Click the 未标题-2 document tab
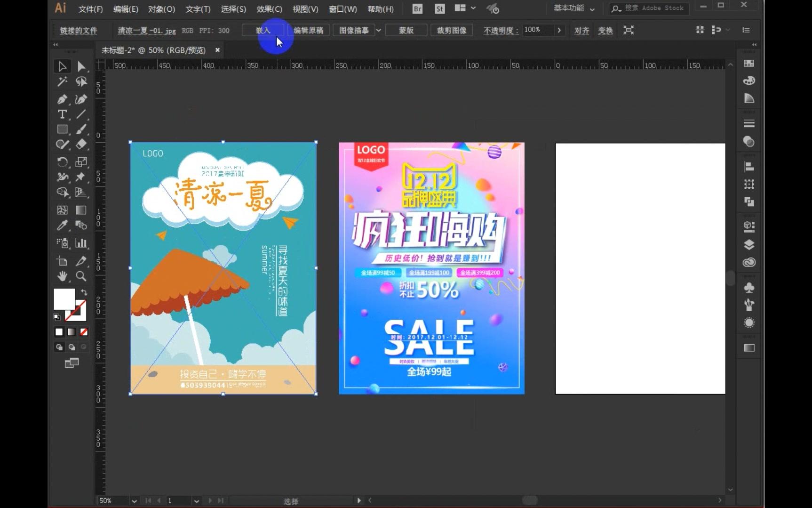The image size is (812, 508). pos(155,50)
